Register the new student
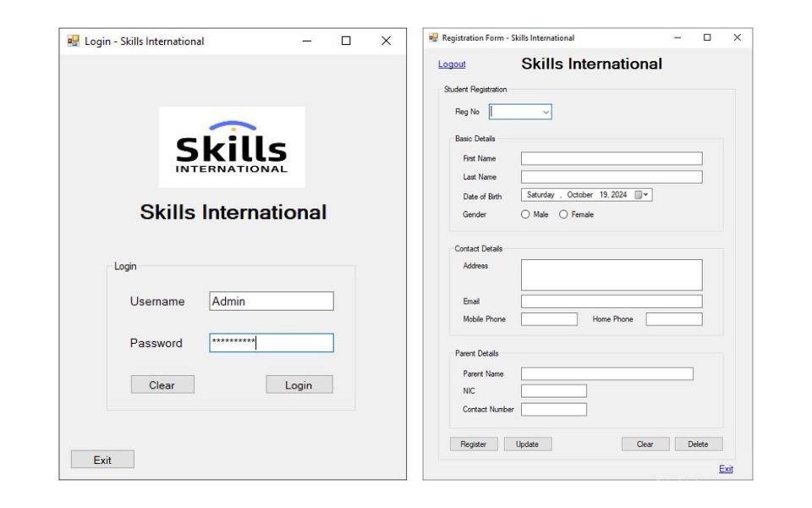The image size is (812, 508). tap(474, 444)
